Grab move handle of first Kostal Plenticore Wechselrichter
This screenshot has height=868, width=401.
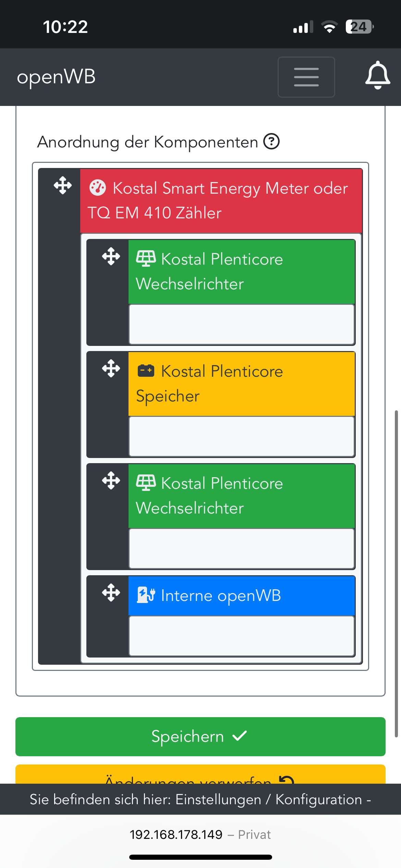point(111,256)
